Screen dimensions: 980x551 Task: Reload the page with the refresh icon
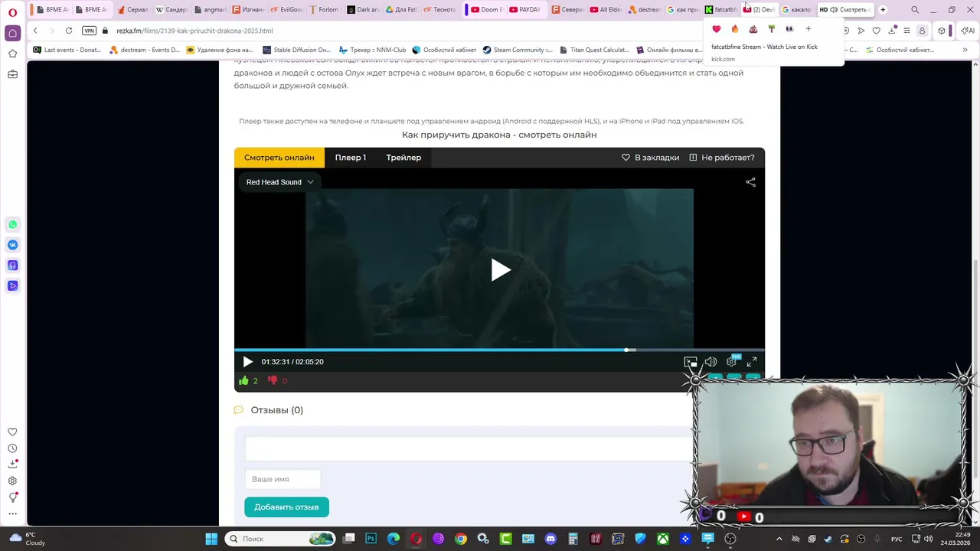pyautogui.click(x=69, y=31)
